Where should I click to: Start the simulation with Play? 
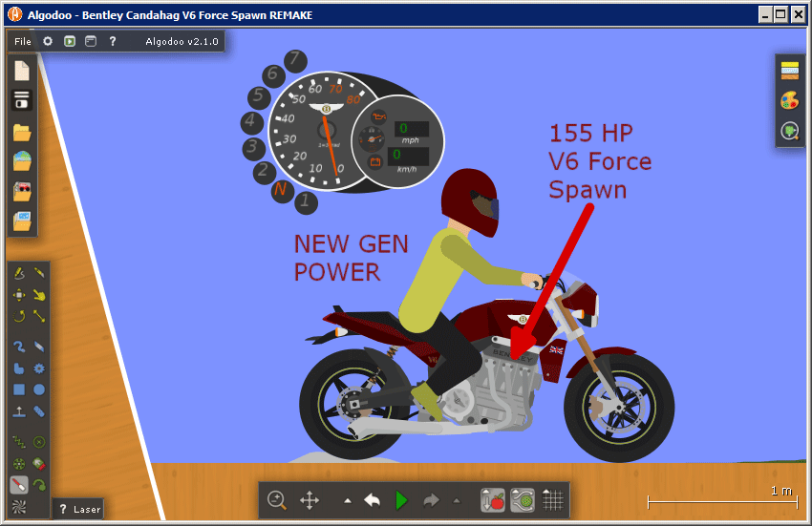pyautogui.click(x=401, y=500)
